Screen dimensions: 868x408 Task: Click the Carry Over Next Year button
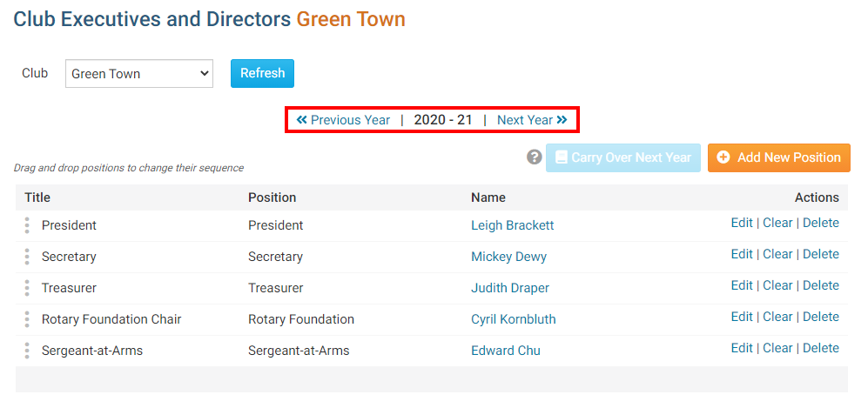pyautogui.click(x=622, y=157)
